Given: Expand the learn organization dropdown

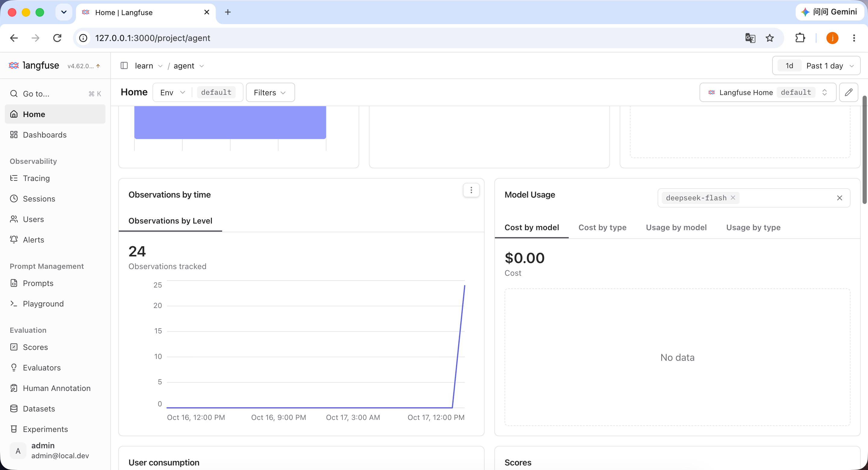Looking at the screenshot, I should pyautogui.click(x=149, y=66).
